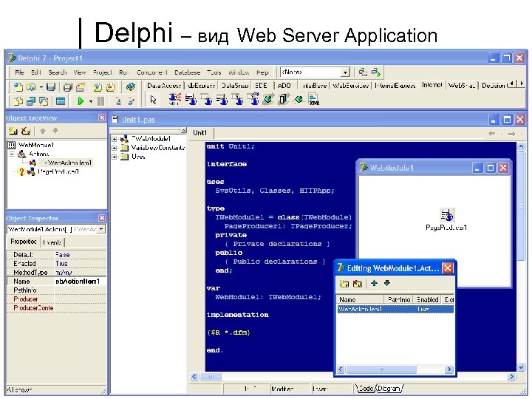
Task: Expand Variables/Constants node in code explorer
Action: pyautogui.click(x=115, y=148)
